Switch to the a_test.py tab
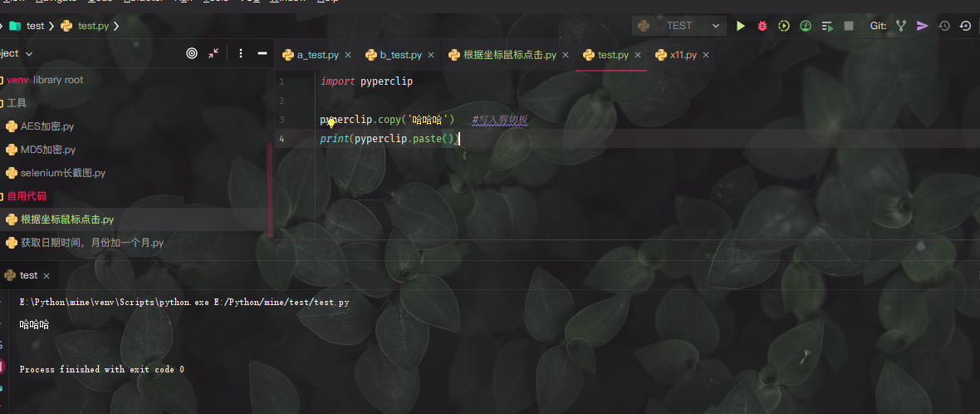The height and width of the screenshot is (414, 980). click(x=317, y=55)
